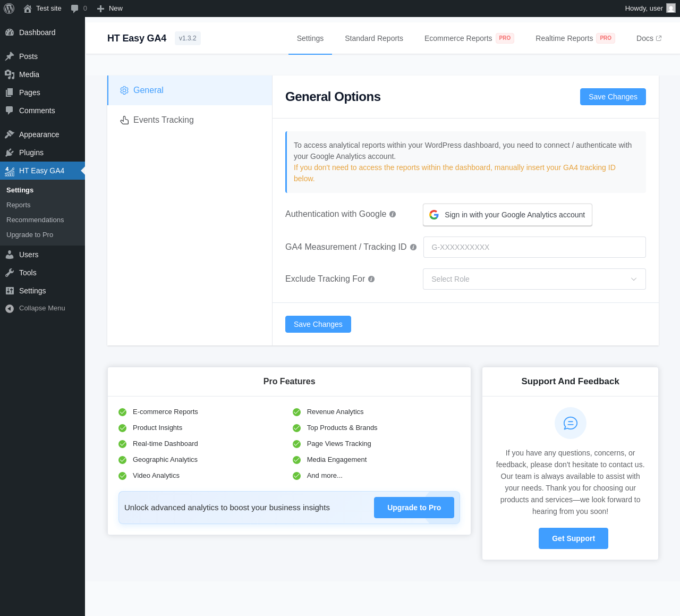Click the Comments icon in sidebar

(10, 111)
